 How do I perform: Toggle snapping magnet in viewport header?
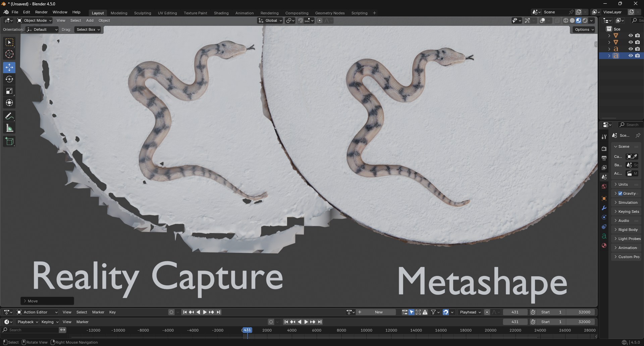coord(301,20)
